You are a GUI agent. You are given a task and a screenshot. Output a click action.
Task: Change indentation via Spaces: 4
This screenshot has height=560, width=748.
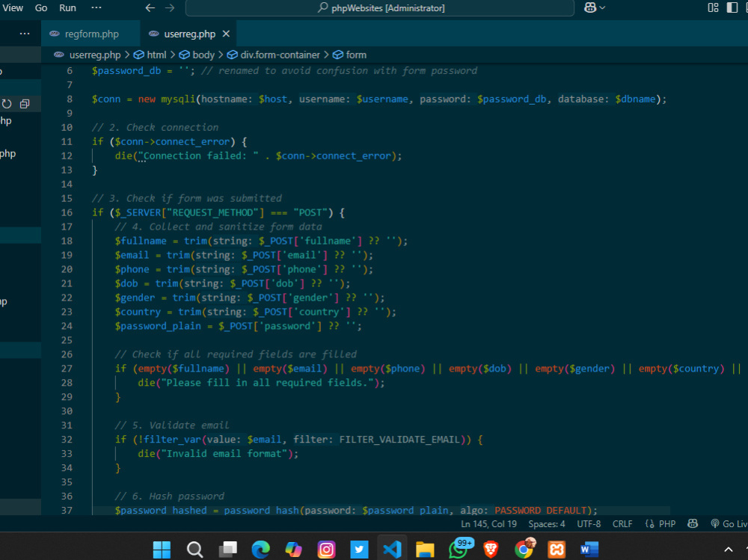pyautogui.click(x=547, y=524)
